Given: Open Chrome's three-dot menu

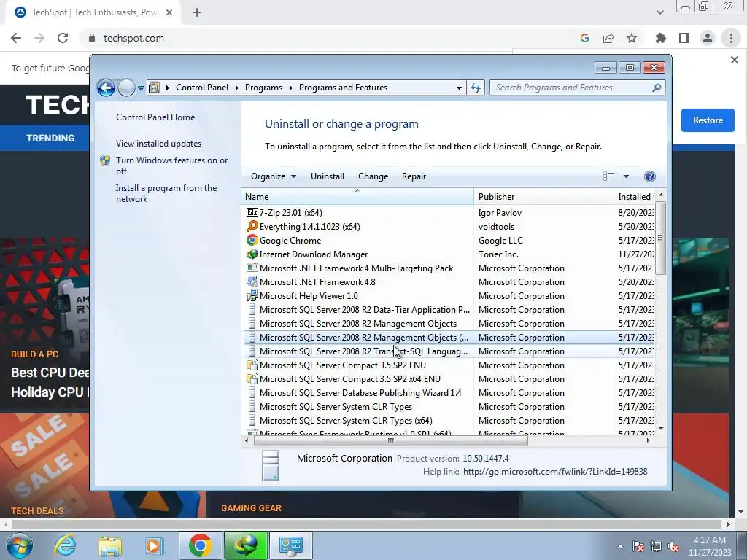Looking at the screenshot, I should (731, 38).
